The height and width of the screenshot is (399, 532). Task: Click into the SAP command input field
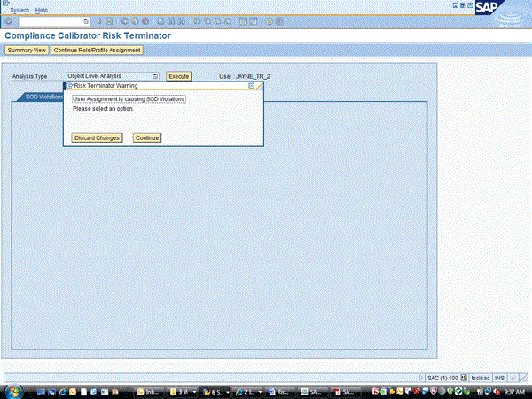point(49,20)
